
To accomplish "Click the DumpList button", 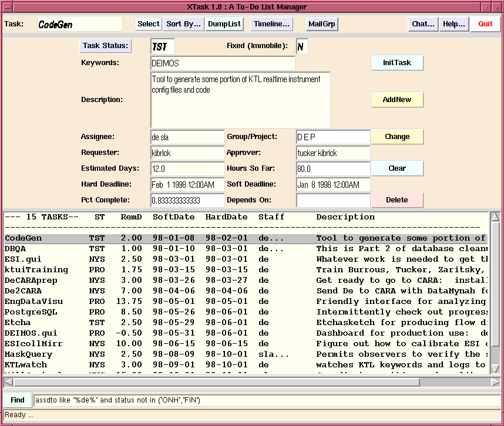I will coord(224,24).
